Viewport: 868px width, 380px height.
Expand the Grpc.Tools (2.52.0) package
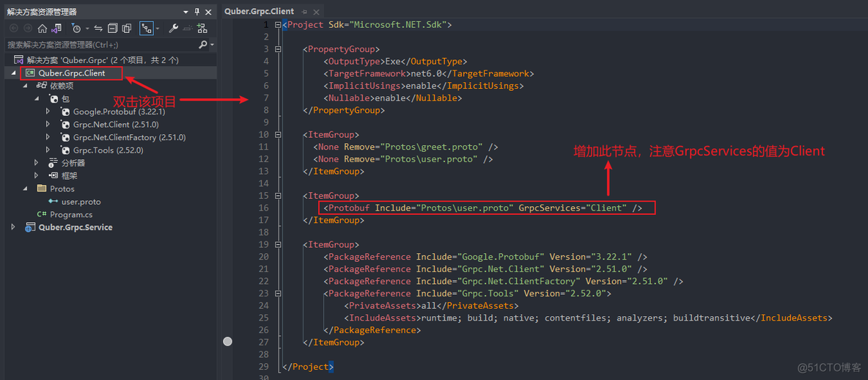pos(48,150)
